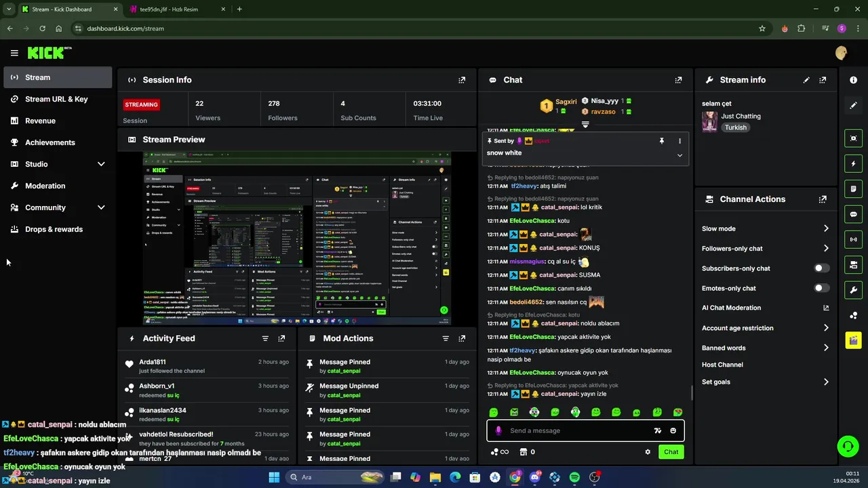
Task: Edit stream info with pencil icon in header
Action: [x=806, y=80]
